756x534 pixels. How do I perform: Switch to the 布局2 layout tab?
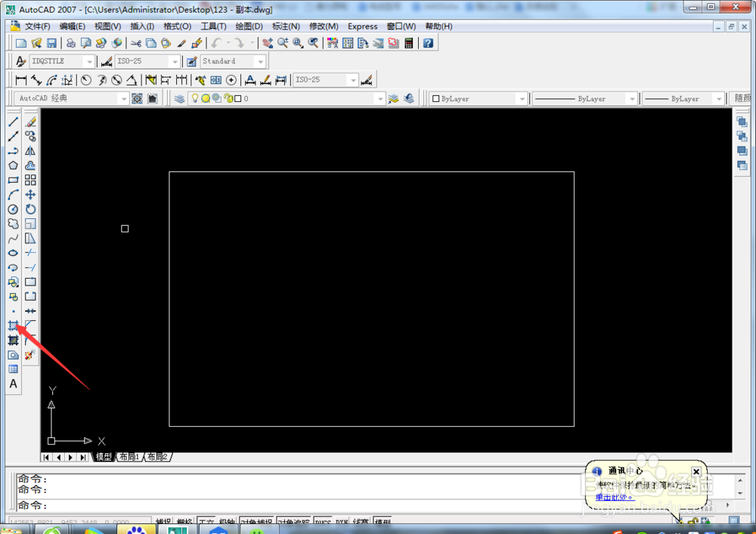(x=157, y=457)
